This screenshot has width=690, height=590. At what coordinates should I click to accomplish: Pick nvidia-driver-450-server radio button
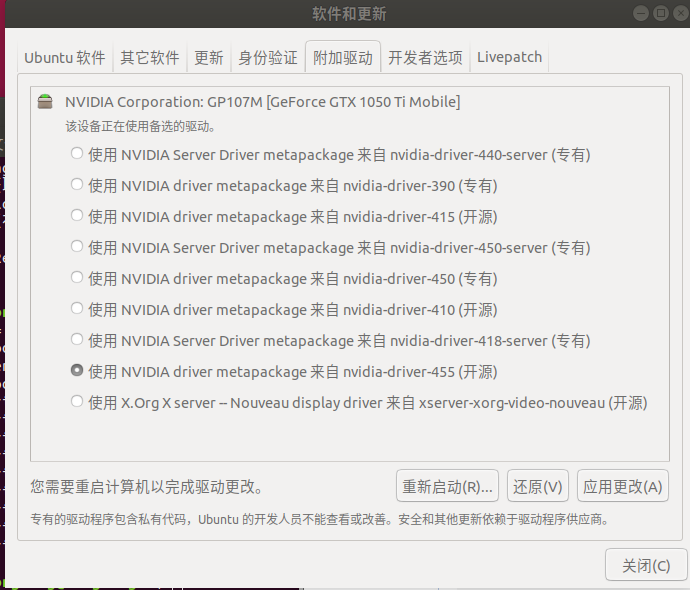[x=77, y=247]
